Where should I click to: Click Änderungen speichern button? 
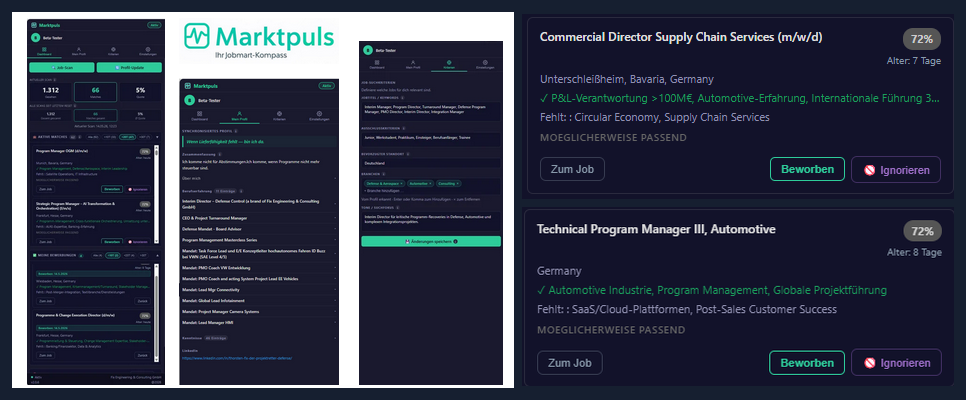coord(431,242)
